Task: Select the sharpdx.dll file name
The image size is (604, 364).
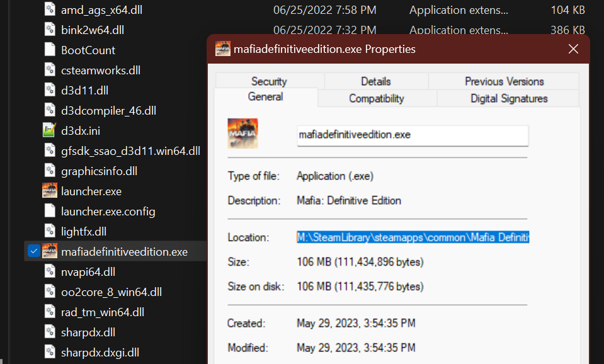Action: pos(88,333)
